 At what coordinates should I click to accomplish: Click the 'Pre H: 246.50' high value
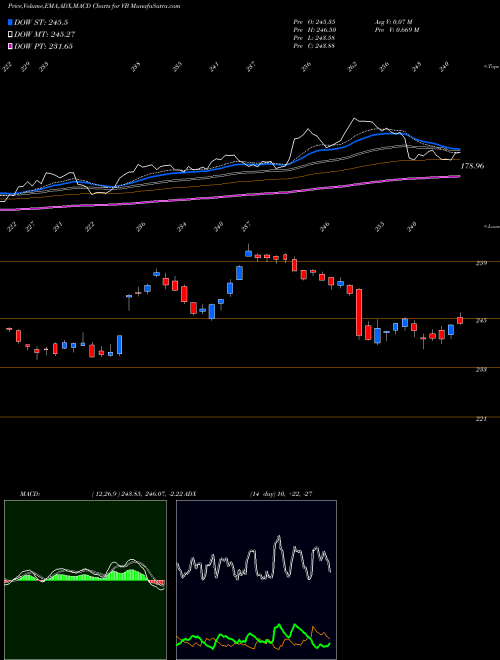[314, 29]
